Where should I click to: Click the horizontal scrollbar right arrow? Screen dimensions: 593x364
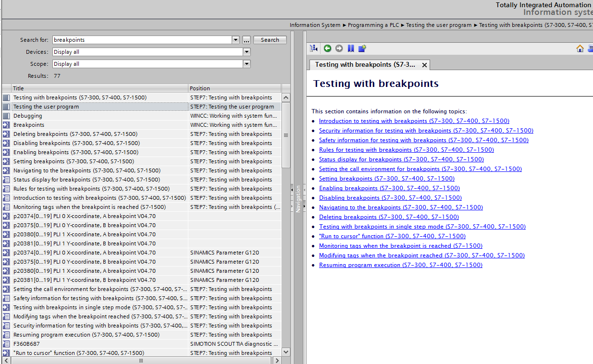point(277,360)
